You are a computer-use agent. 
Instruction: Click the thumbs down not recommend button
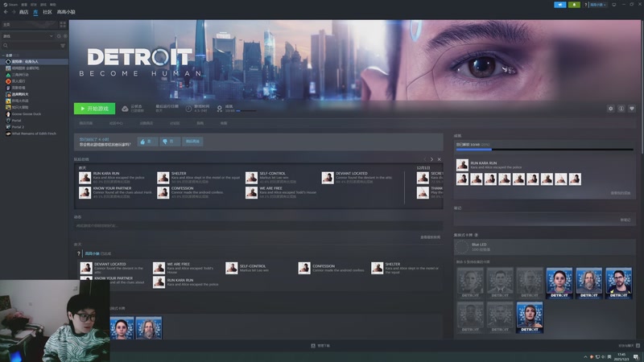tap(170, 142)
